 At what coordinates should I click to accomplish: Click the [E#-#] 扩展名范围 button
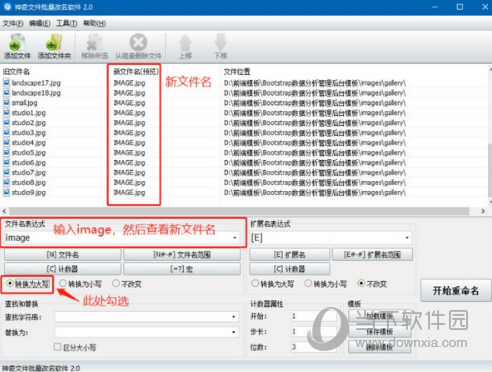pyautogui.click(x=372, y=255)
